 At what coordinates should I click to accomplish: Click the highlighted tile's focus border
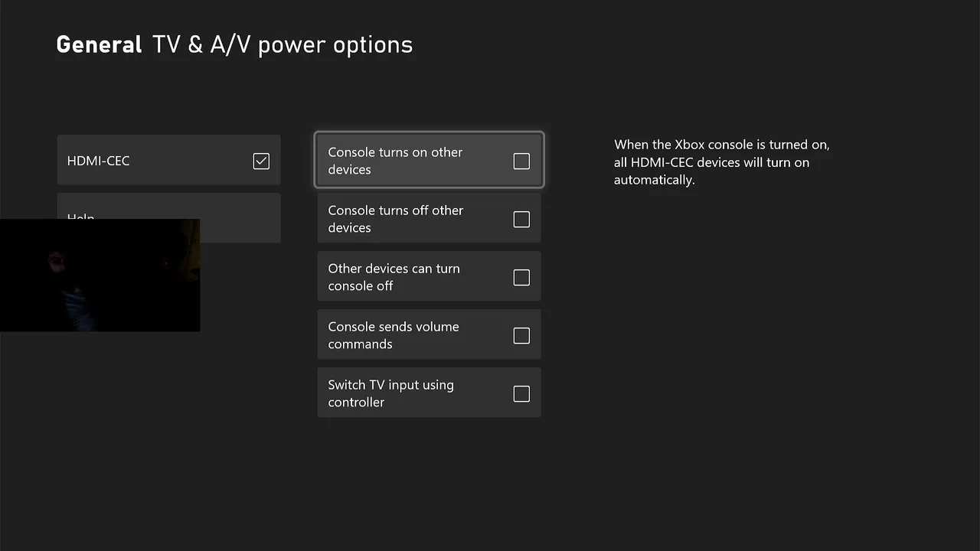pos(429,133)
